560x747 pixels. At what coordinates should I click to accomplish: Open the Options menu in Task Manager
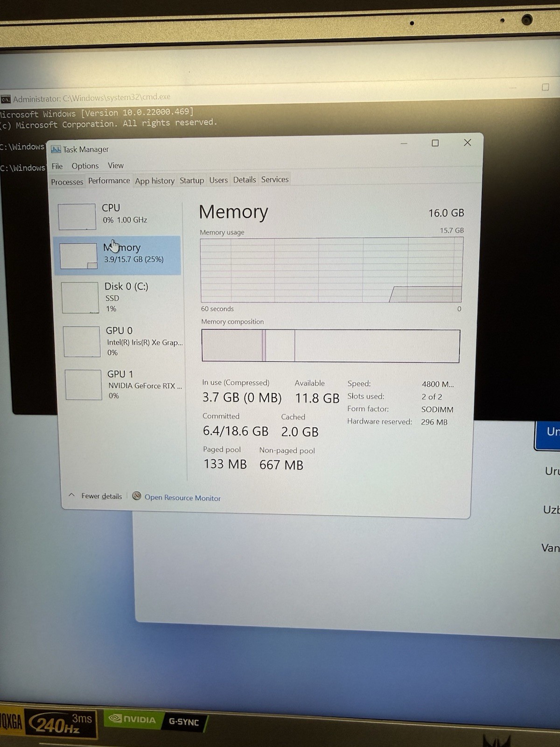click(85, 166)
